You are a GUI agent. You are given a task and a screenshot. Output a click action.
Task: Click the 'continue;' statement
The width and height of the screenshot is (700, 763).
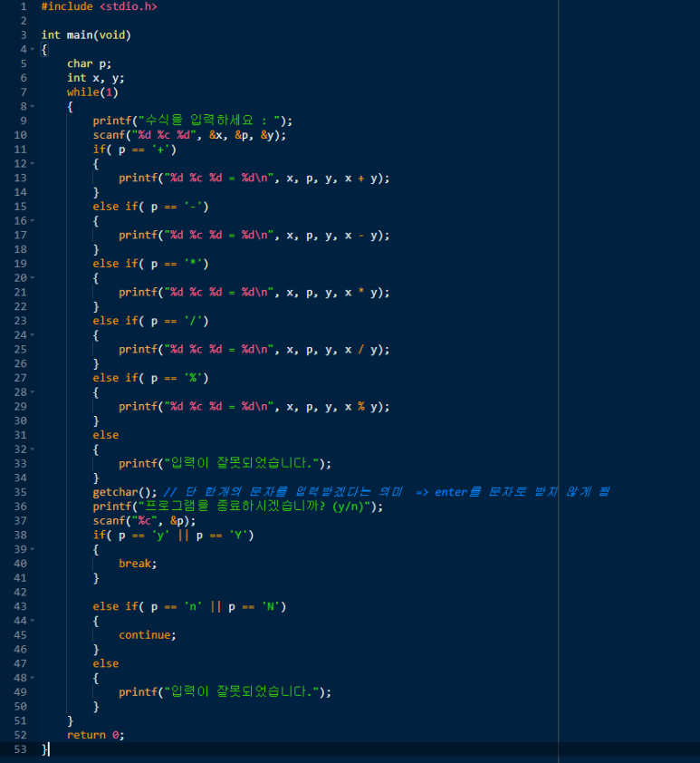click(x=148, y=635)
